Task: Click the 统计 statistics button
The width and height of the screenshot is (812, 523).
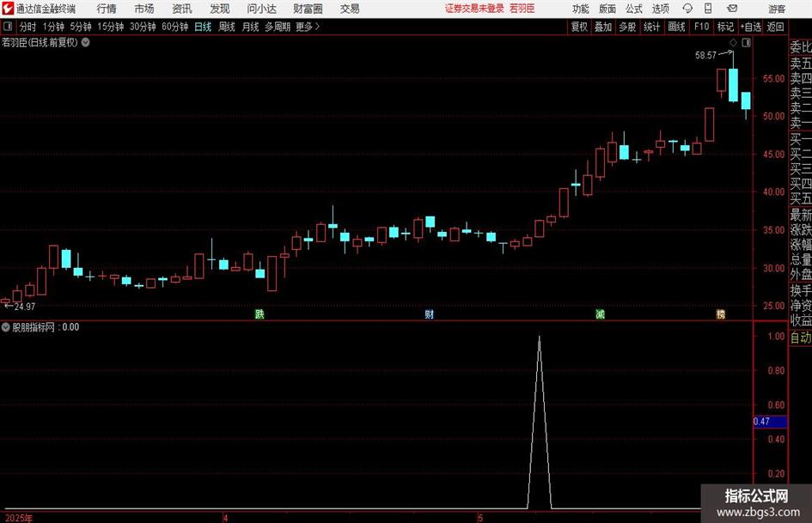Action: (x=651, y=27)
